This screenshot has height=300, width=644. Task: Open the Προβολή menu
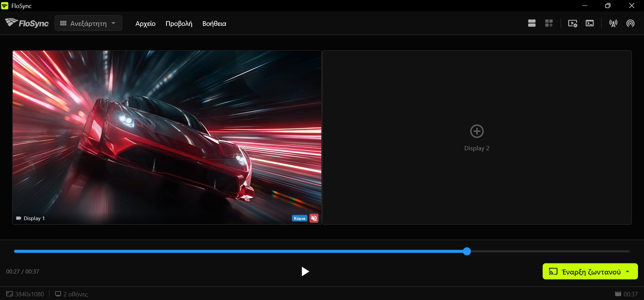(x=179, y=23)
